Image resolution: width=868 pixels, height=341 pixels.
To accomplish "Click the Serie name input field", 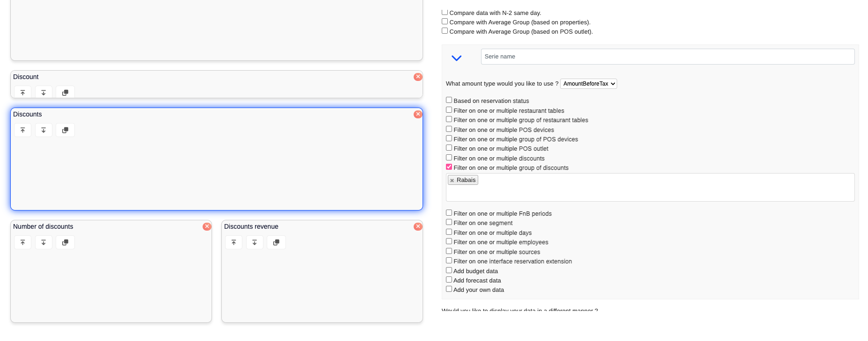I will click(667, 57).
